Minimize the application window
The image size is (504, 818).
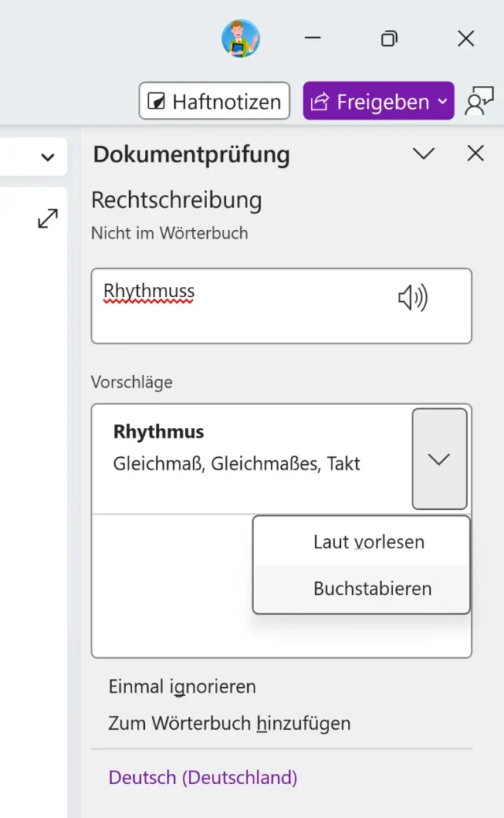point(313,39)
